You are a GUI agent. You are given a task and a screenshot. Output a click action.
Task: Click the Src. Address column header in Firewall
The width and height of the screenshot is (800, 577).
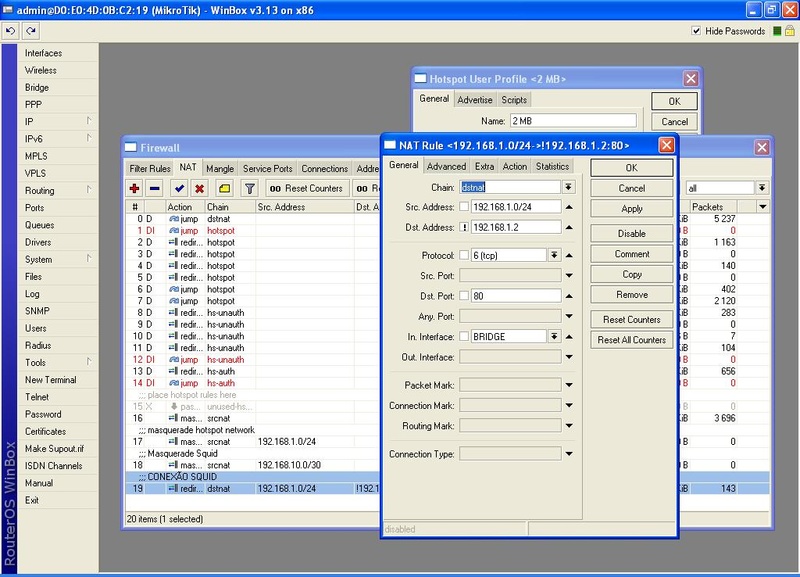pyautogui.click(x=305, y=207)
